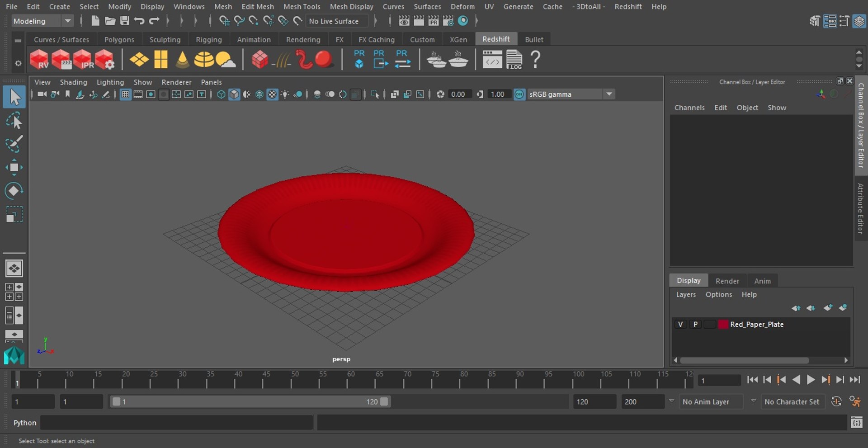Create Redshift dome light icon
The width and height of the screenshot is (868, 448).
(x=204, y=60)
